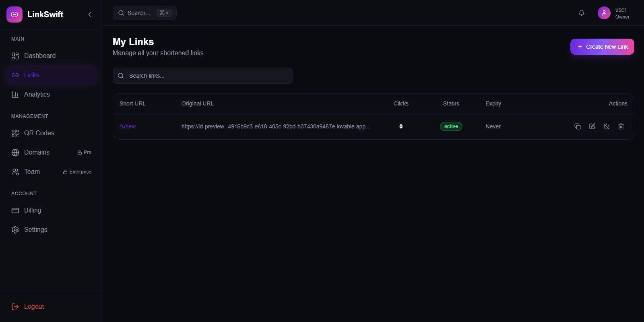Viewport: 644px width, 322px height.
Task: Click the QR Codes sidebar icon
Action: [15, 133]
